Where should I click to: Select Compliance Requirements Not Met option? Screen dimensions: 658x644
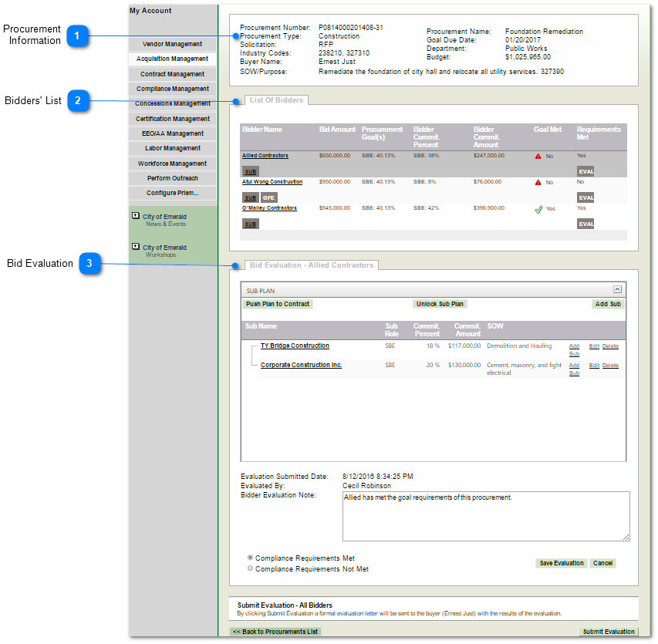(250, 568)
